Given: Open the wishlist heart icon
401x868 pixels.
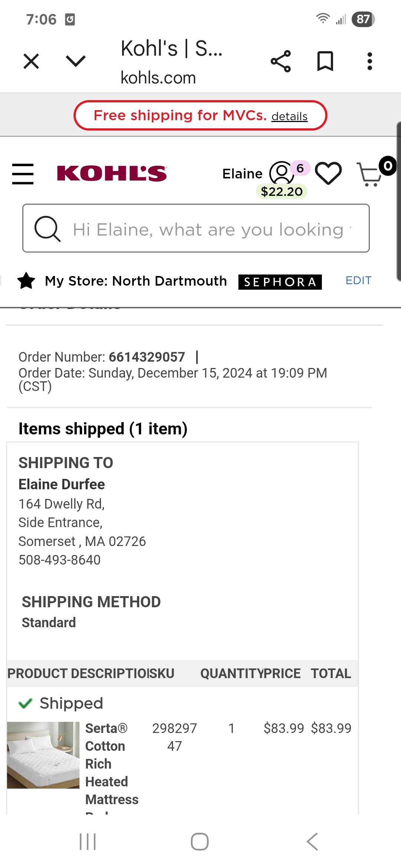Looking at the screenshot, I should (328, 173).
